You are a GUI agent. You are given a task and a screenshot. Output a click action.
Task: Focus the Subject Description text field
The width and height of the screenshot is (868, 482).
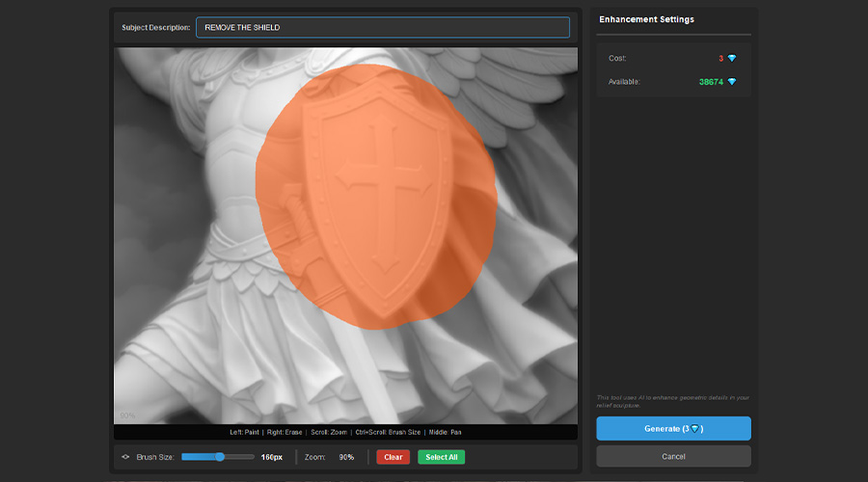(x=382, y=28)
